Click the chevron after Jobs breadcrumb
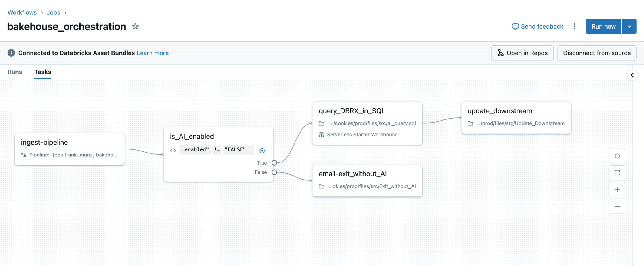Screen dimensions: 644x266 click(65, 13)
